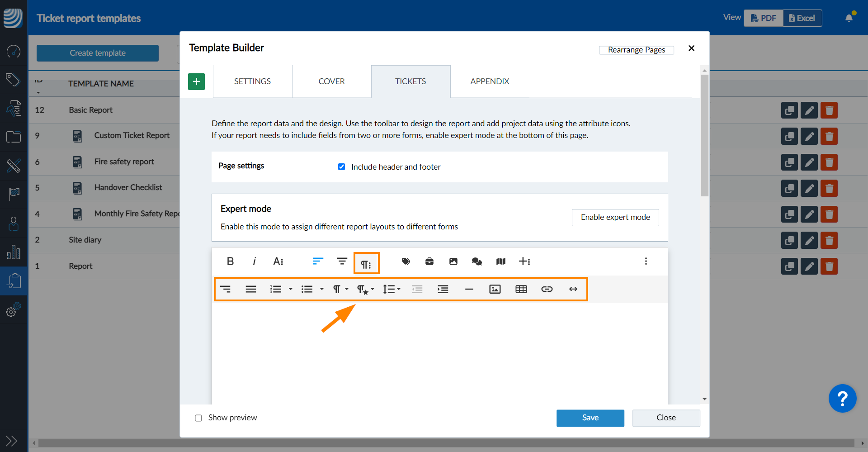The height and width of the screenshot is (452, 868).
Task: Enable the Show preview checkbox
Action: tap(198, 418)
